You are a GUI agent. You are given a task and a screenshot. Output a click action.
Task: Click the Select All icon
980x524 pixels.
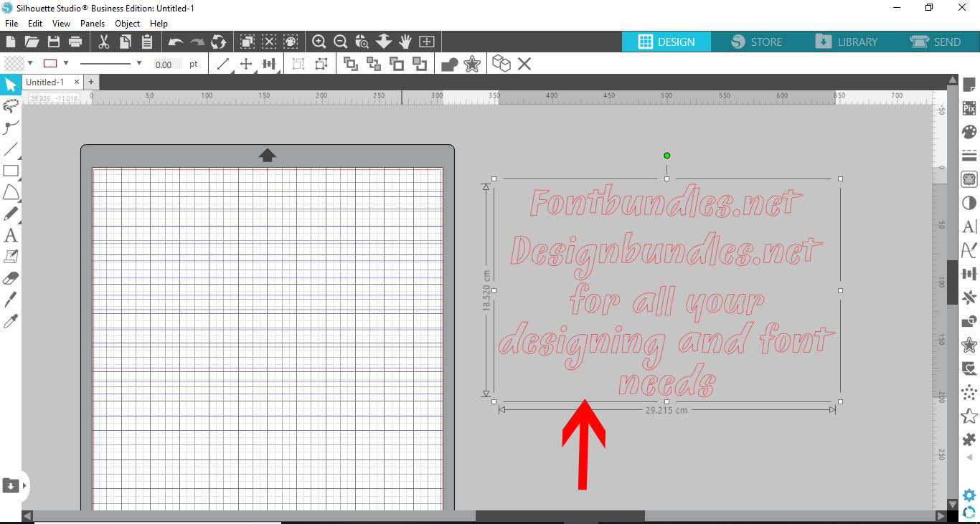[x=247, y=42]
